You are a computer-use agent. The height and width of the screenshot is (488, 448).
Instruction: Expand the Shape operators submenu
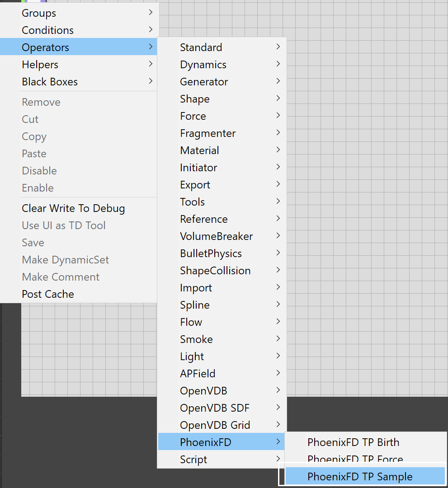point(222,99)
